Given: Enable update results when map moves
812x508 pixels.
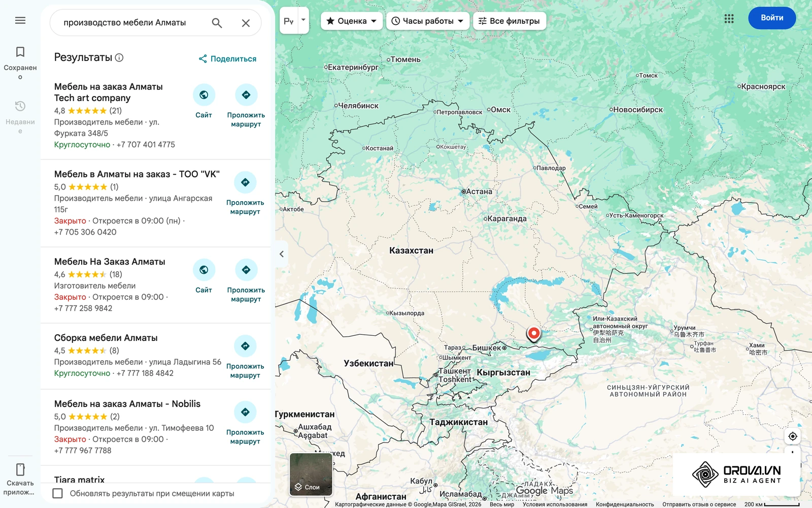Looking at the screenshot, I should [x=58, y=493].
